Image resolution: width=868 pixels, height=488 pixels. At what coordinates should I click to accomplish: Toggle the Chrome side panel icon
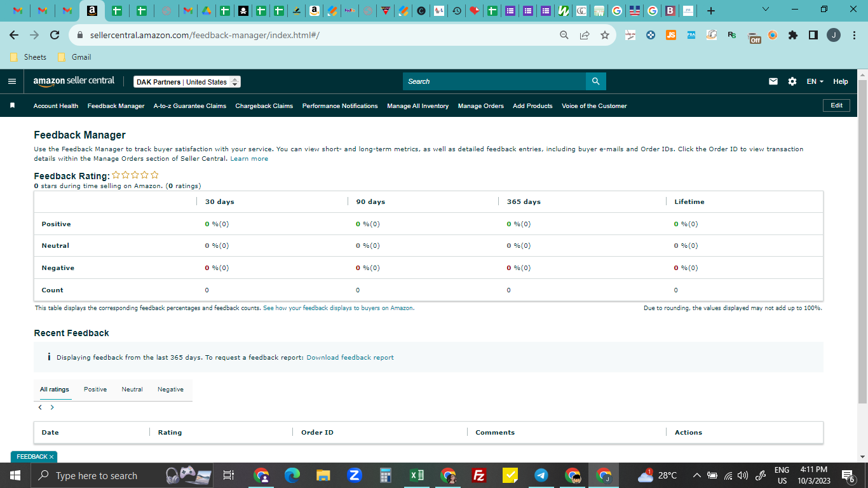click(x=813, y=35)
